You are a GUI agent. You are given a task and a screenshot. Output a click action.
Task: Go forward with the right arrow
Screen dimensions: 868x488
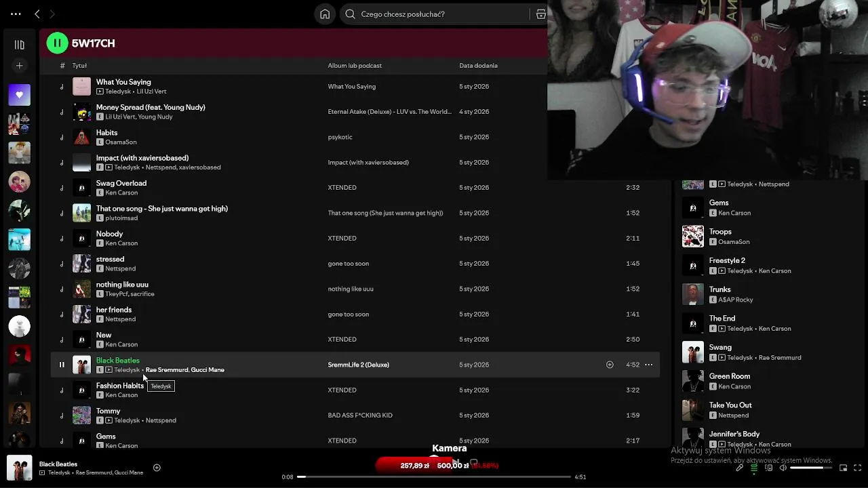[52, 14]
